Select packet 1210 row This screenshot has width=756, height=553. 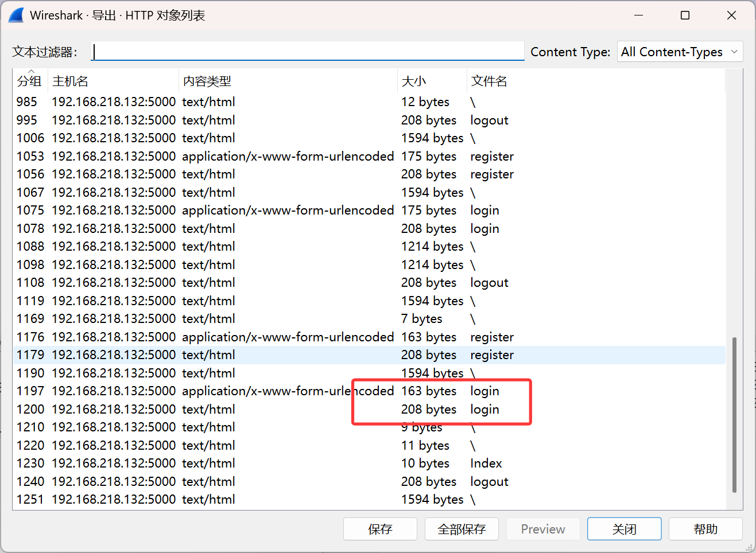(369, 427)
